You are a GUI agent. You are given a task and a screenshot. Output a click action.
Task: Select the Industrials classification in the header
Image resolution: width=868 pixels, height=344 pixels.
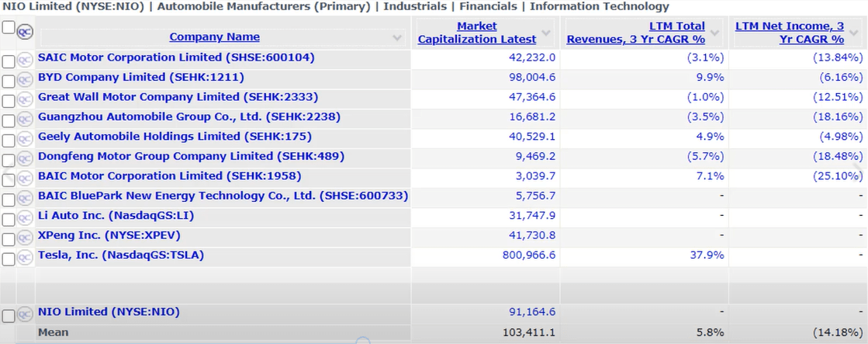click(x=415, y=7)
